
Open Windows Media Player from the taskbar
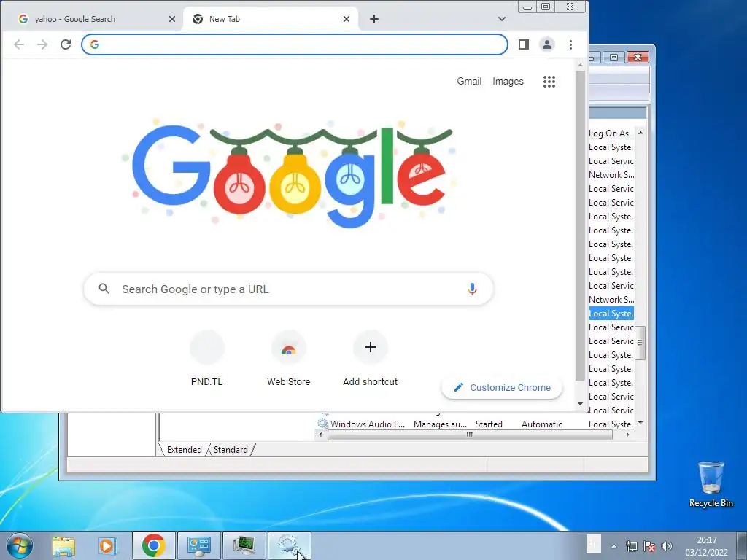108,545
